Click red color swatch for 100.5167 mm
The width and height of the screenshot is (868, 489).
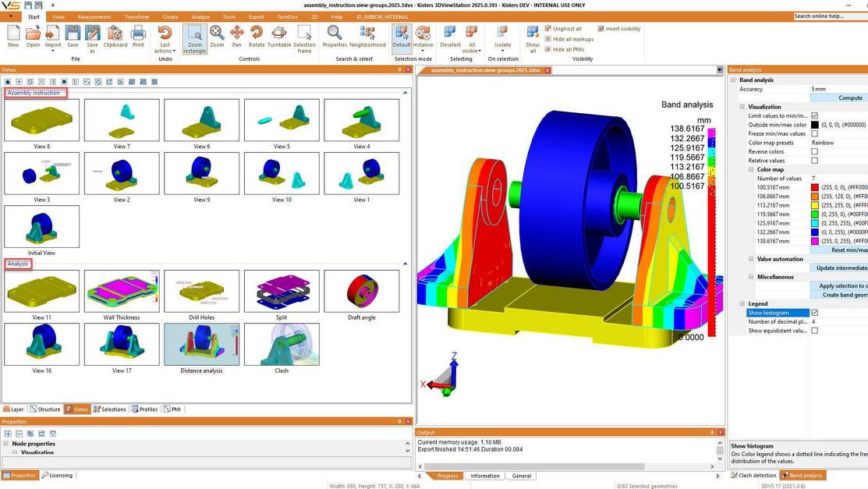click(x=814, y=187)
